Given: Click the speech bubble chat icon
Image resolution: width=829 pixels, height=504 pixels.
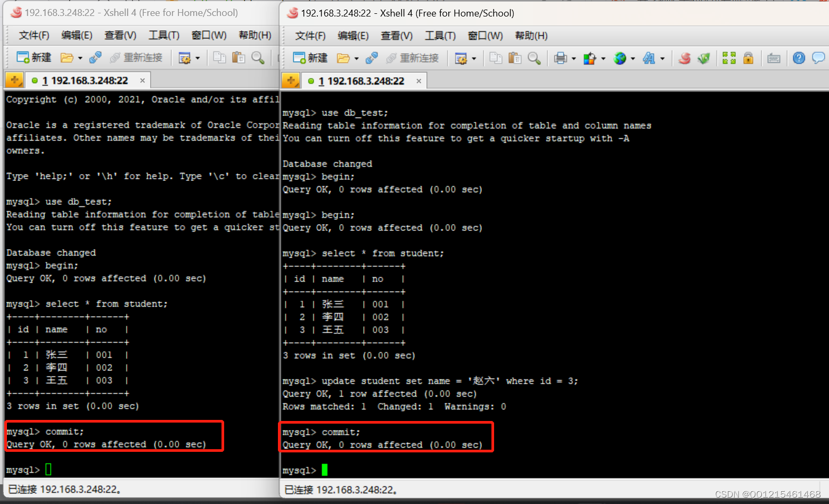Looking at the screenshot, I should click(818, 58).
